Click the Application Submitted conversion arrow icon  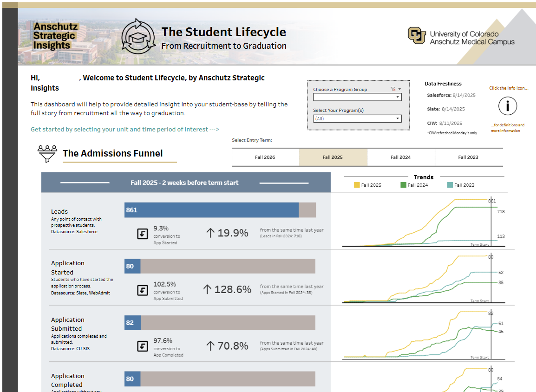pyautogui.click(x=142, y=346)
